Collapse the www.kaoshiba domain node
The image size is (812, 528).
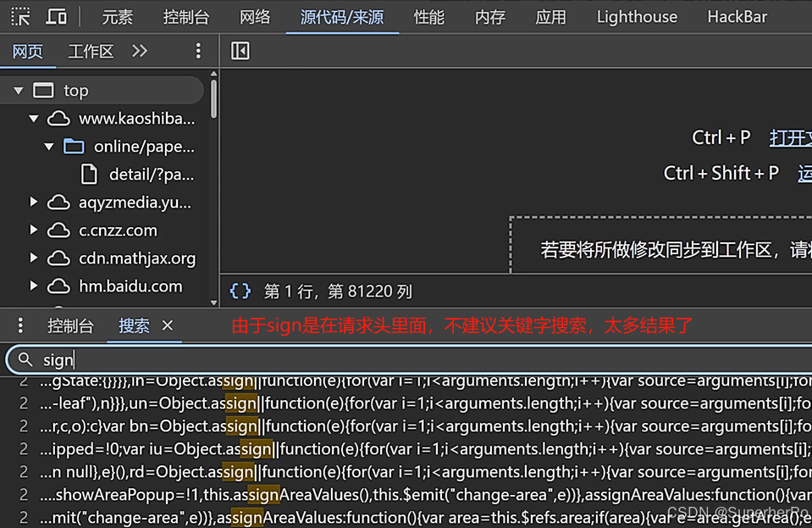(34, 119)
